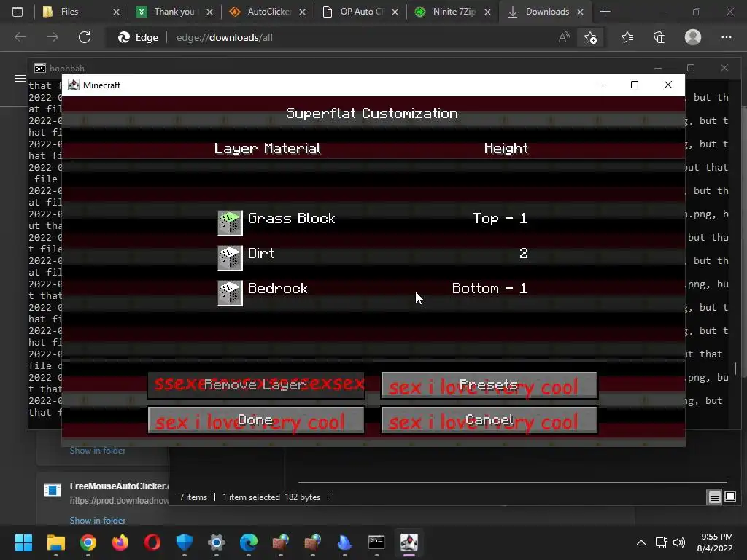Switch to Microsoft Edge in taskbar
Screen dimensions: 747x560
(x=249, y=542)
